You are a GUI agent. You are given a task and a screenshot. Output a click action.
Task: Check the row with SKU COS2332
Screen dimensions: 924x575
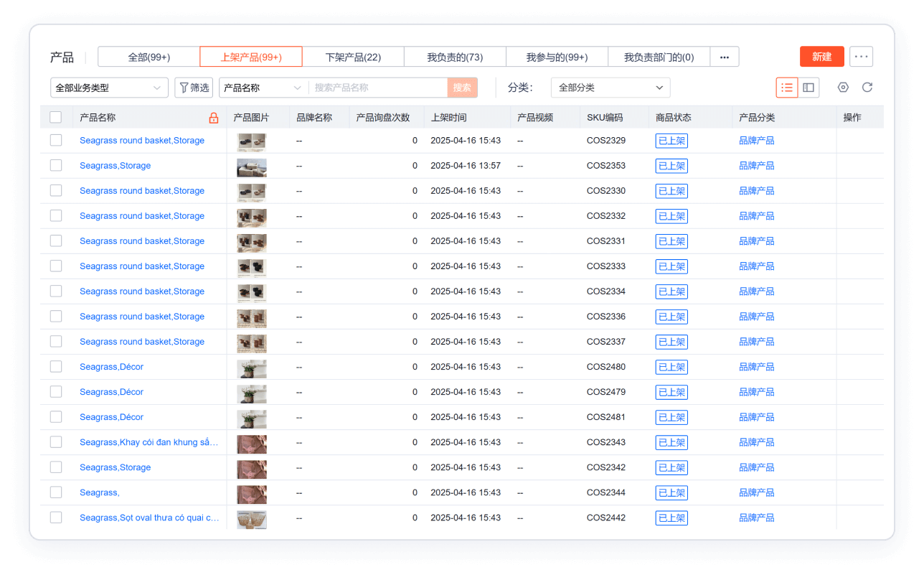56,216
